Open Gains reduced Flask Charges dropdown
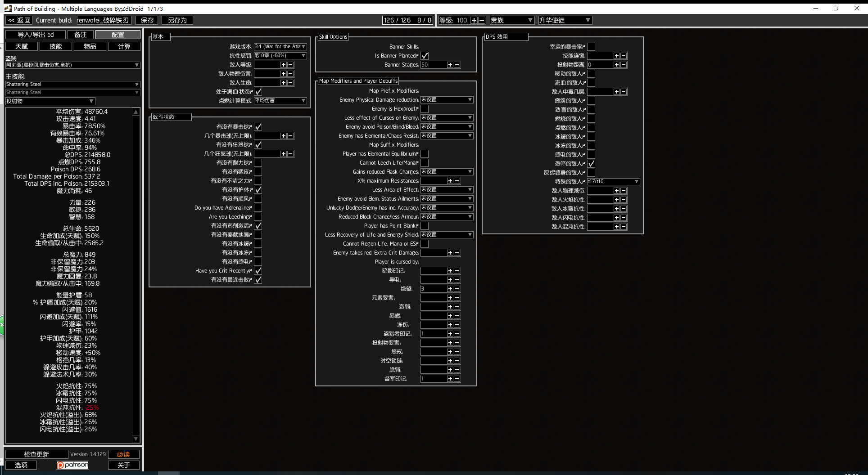This screenshot has width=868, height=475. pos(447,172)
